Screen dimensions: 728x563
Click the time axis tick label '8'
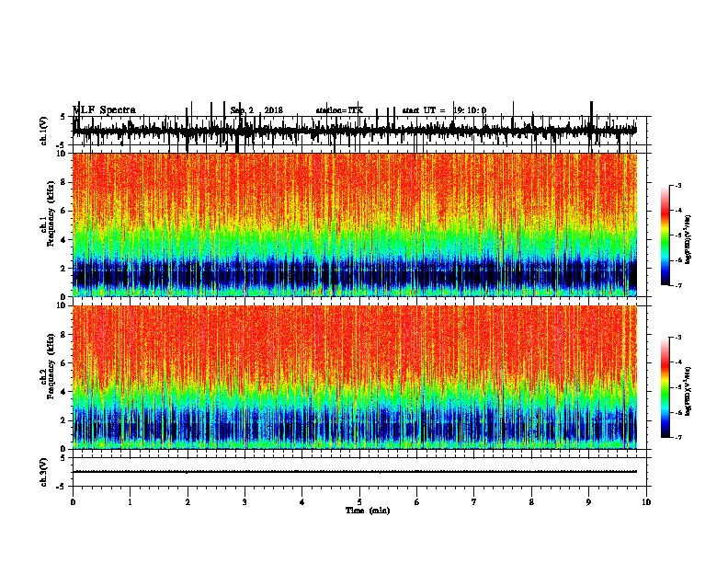click(531, 502)
